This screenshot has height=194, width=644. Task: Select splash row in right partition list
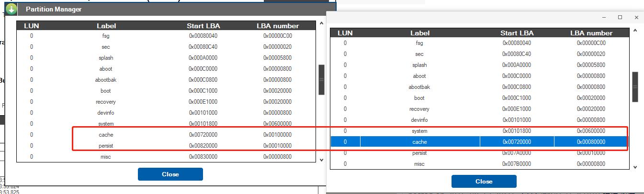coord(480,65)
